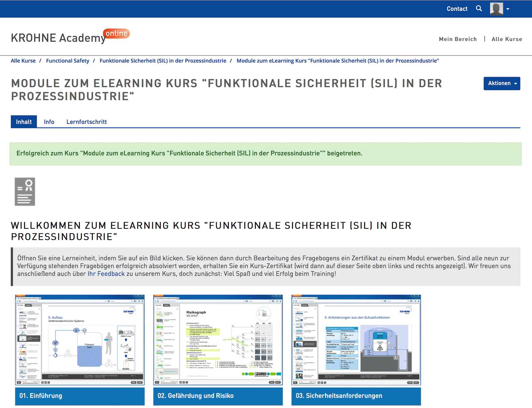
Task: Open the search magnifier icon
Action: tap(479, 9)
